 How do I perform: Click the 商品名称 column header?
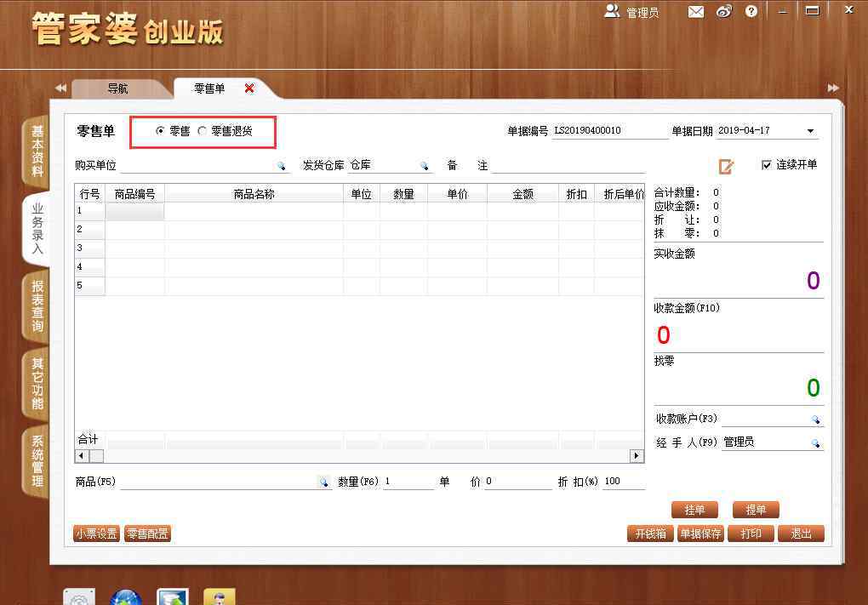tap(254, 194)
